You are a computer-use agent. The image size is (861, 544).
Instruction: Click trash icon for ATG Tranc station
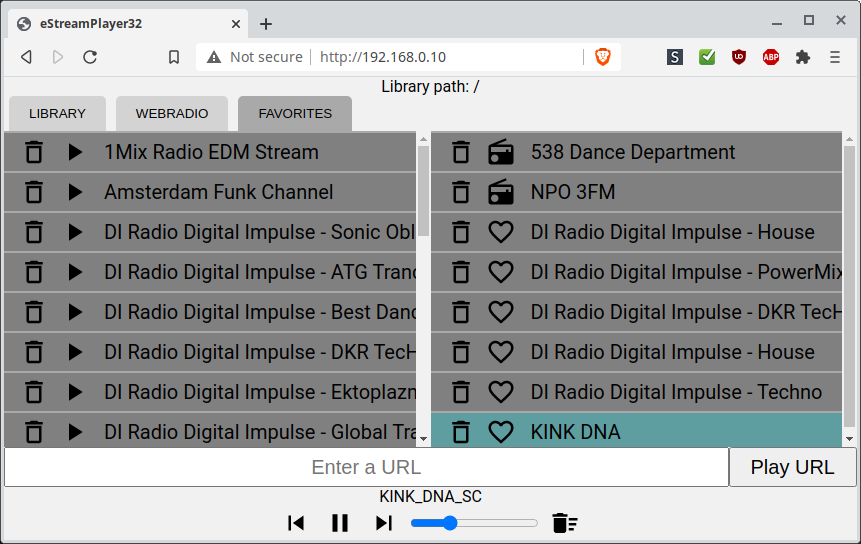[x=34, y=272]
